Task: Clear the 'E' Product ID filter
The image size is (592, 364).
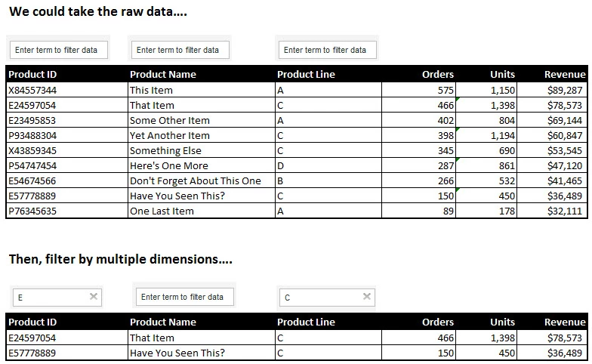Action: click(94, 296)
